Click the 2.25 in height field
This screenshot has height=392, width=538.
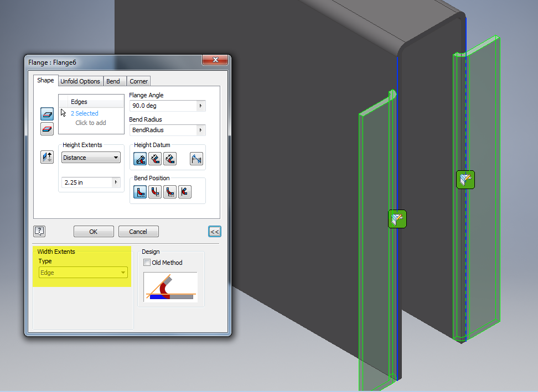(x=87, y=182)
